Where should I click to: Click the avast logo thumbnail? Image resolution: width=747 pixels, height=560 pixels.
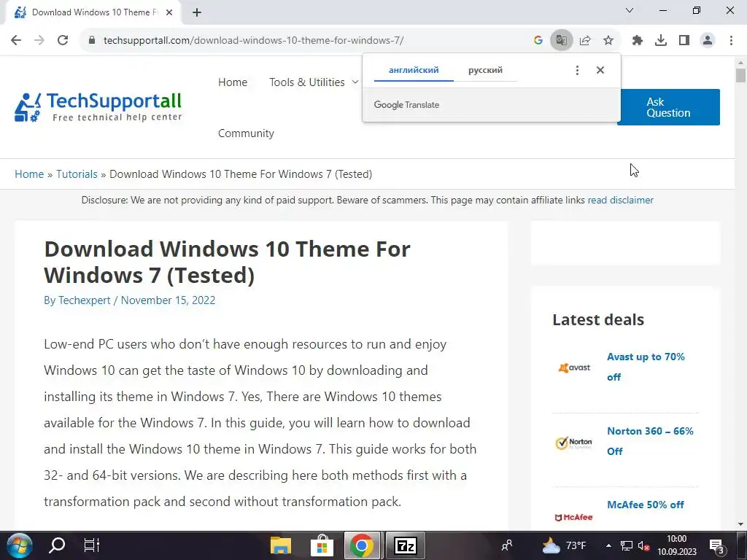pos(574,367)
